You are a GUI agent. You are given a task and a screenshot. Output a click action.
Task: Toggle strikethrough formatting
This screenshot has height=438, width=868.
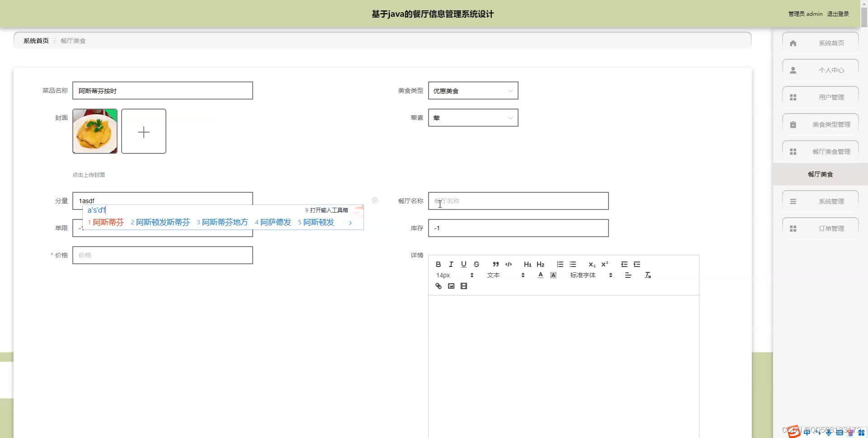476,264
